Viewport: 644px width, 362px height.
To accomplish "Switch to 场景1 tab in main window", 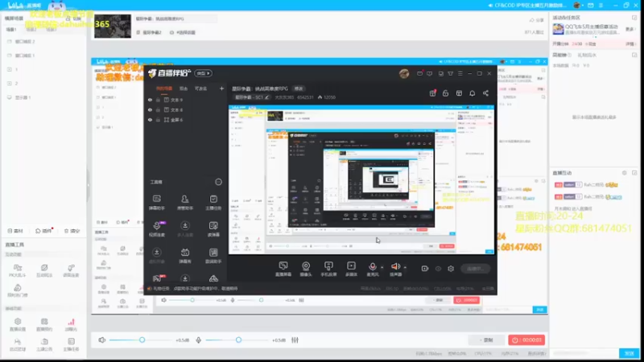I will pos(11,30).
